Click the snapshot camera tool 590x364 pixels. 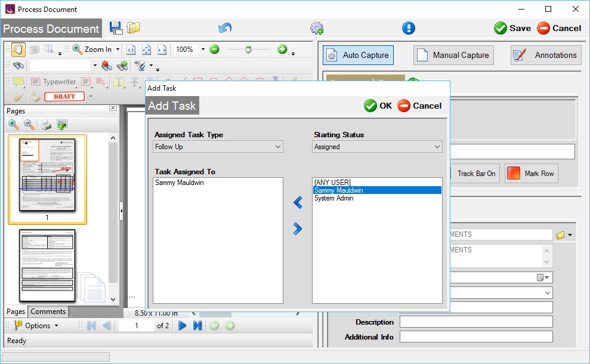pos(34,50)
